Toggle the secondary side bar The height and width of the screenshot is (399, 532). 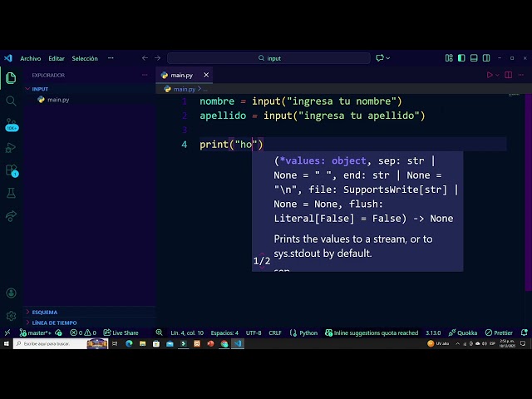486,58
